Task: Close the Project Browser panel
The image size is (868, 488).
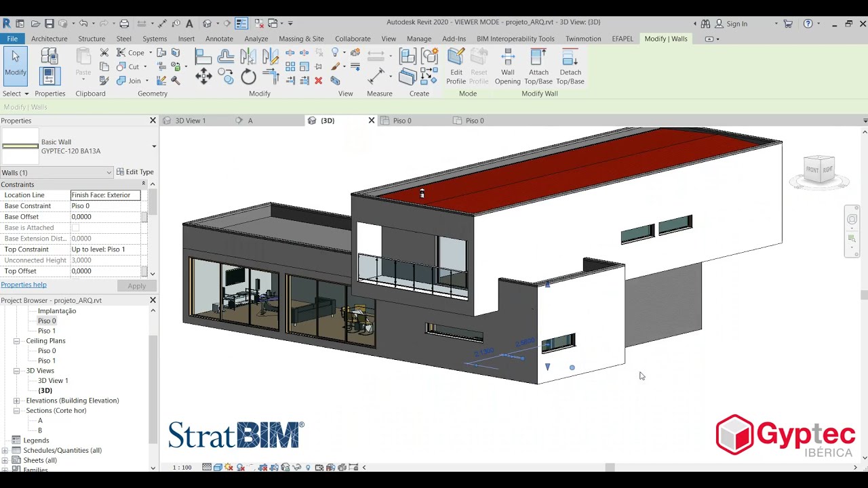Action: tap(153, 300)
